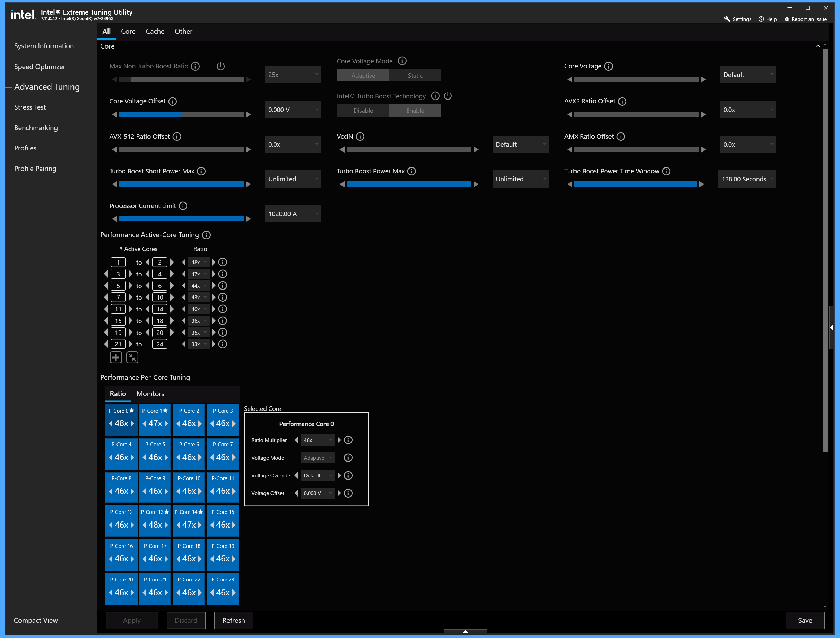This screenshot has width=840, height=638.
Task: Show info for Performance Active-Core Tuning
Action: [x=206, y=235]
